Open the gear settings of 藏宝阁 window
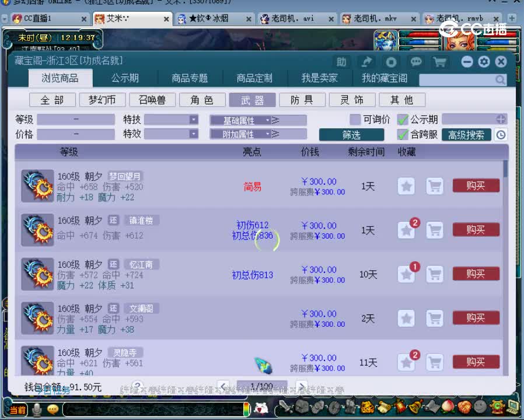The image size is (524, 420). [x=484, y=61]
